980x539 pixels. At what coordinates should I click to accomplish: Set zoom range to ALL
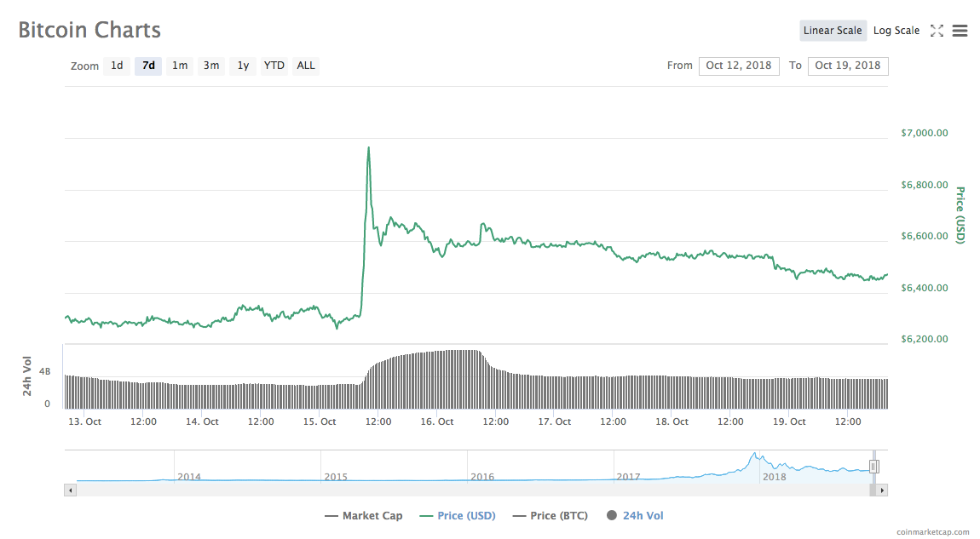coord(306,66)
